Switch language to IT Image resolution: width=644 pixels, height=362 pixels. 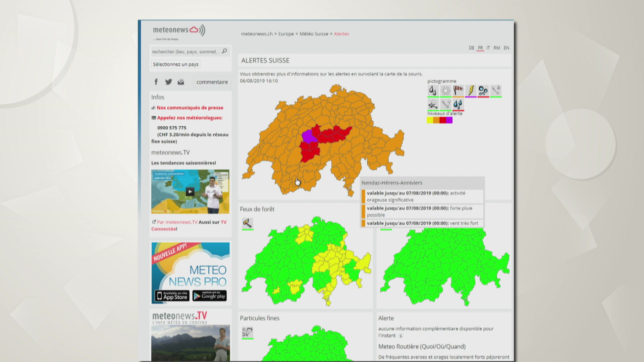[488, 48]
